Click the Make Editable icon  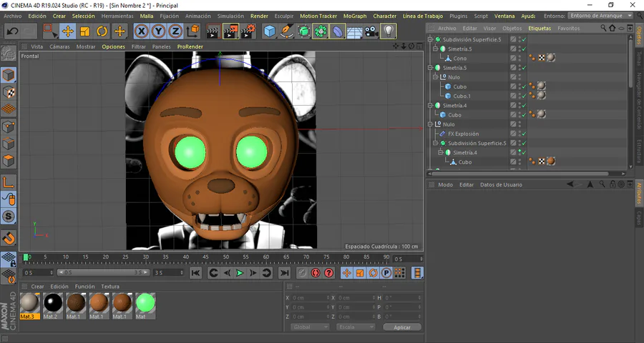pos(9,54)
